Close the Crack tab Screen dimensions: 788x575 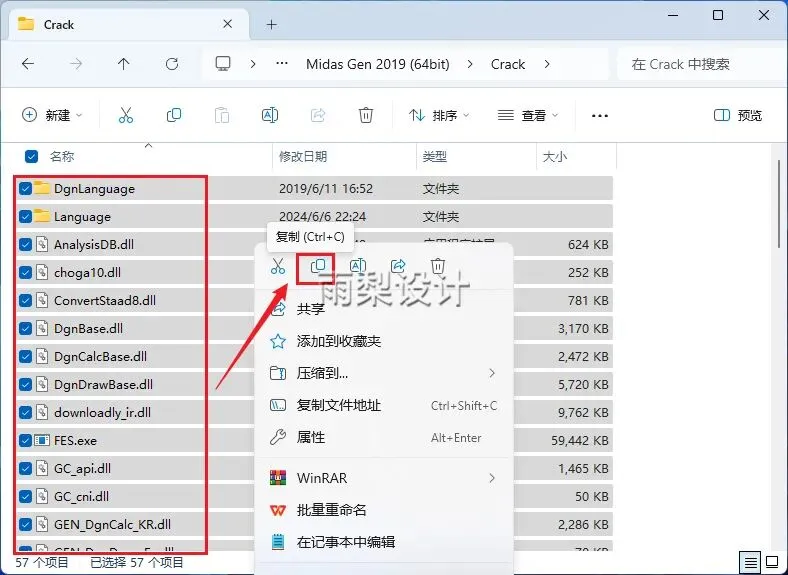[x=228, y=24]
